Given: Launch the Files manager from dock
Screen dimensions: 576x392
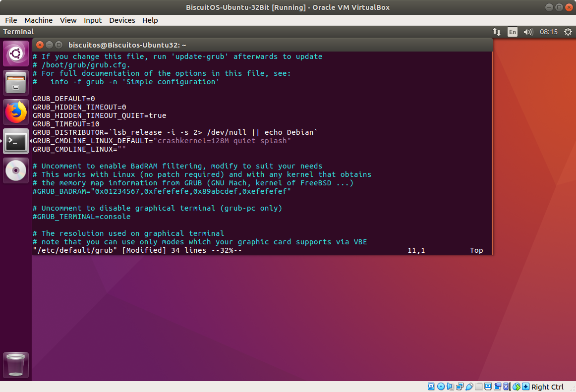Looking at the screenshot, I should [16, 83].
